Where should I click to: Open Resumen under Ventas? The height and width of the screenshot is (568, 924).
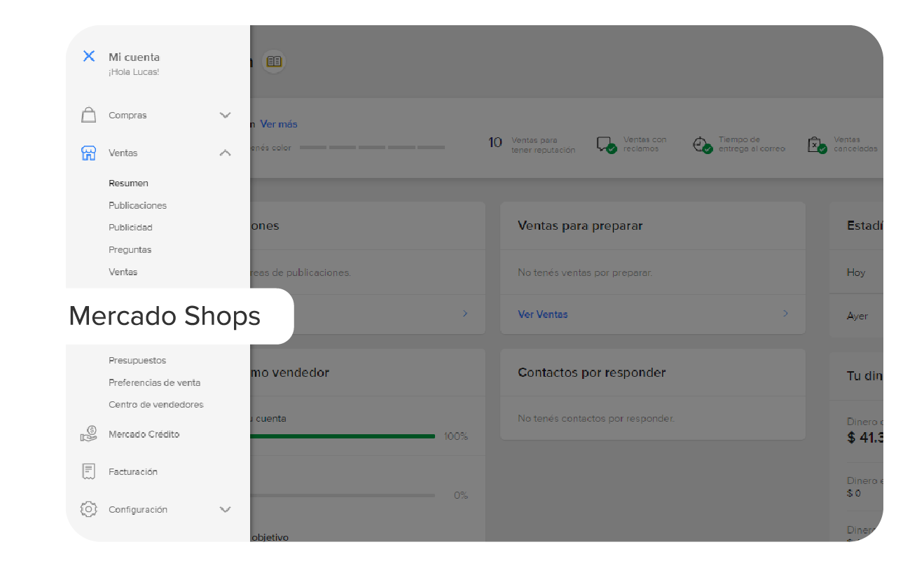coord(128,183)
